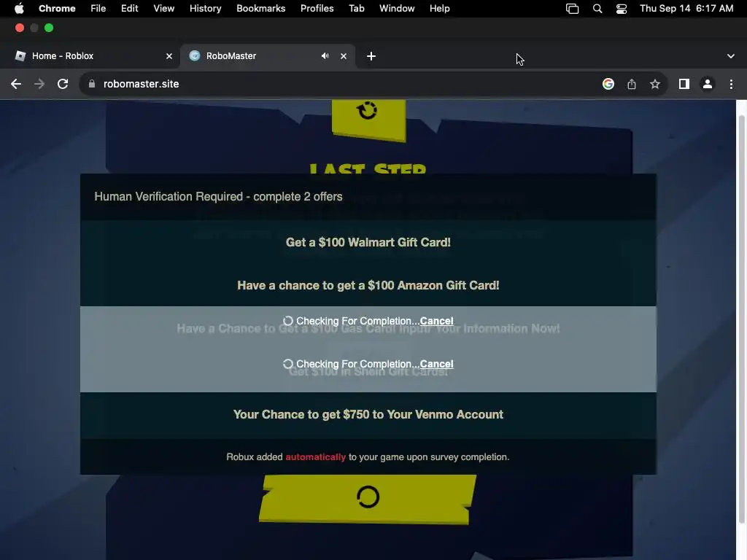The width and height of the screenshot is (747, 560).
Task: Cancel the first Checking For Completion
Action: [436, 321]
